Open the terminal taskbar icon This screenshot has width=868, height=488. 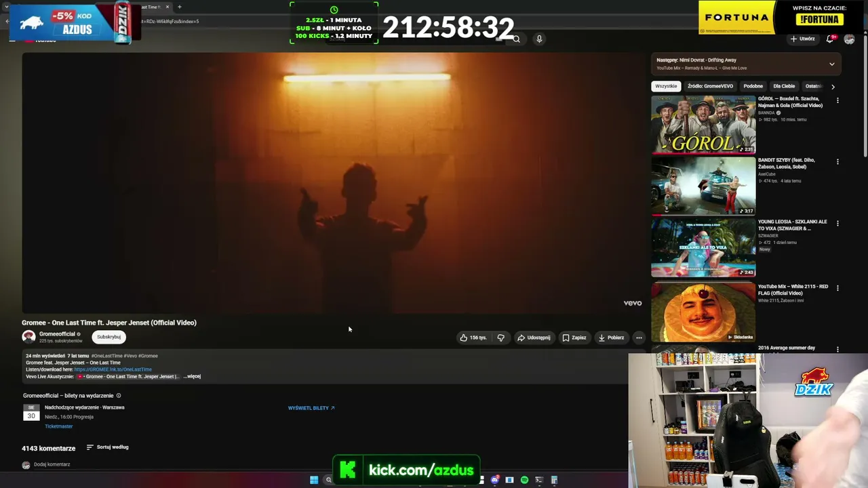click(x=539, y=480)
